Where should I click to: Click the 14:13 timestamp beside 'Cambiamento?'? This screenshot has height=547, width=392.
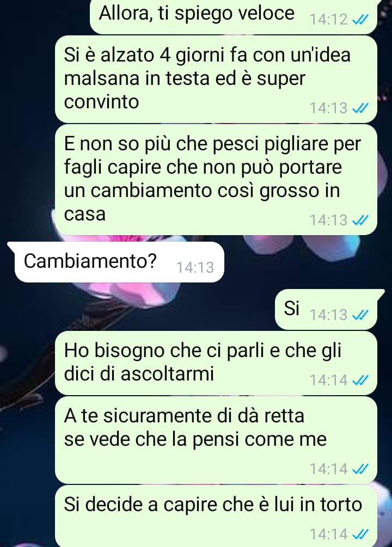point(195,268)
